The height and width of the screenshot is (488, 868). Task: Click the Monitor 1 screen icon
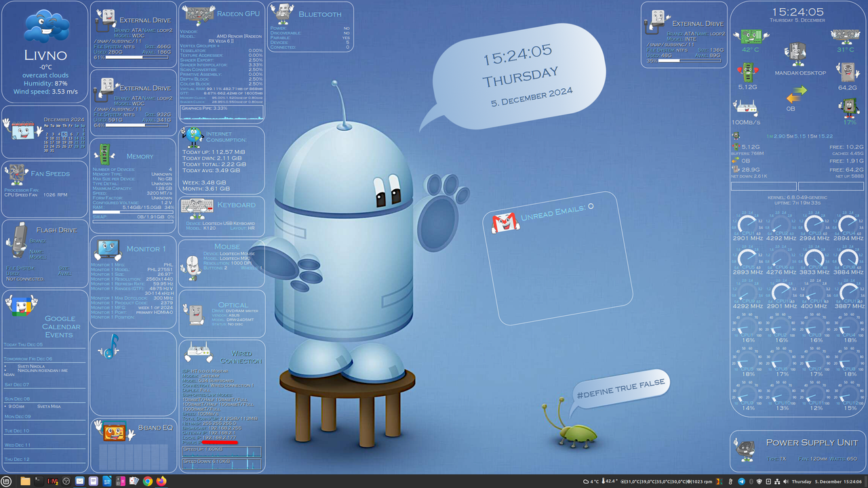point(107,249)
